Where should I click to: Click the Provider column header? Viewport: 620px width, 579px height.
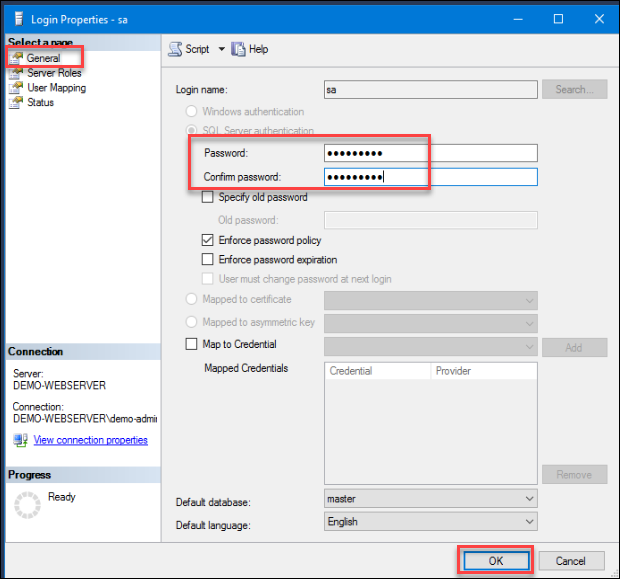point(484,371)
